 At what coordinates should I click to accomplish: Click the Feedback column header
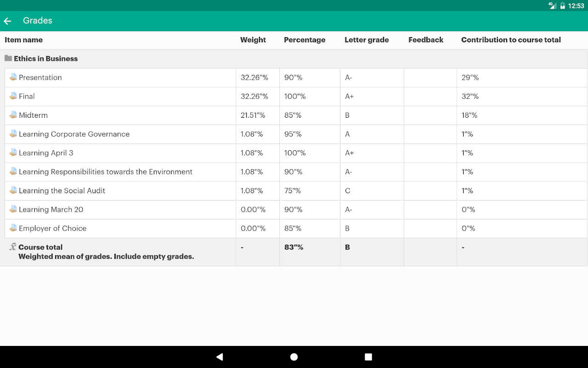(426, 40)
